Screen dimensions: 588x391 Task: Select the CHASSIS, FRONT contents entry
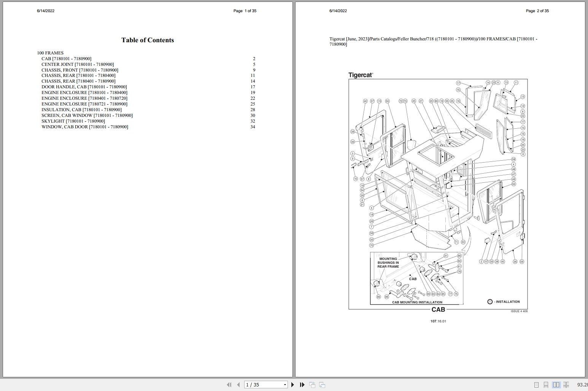pyautogui.click(x=79, y=70)
